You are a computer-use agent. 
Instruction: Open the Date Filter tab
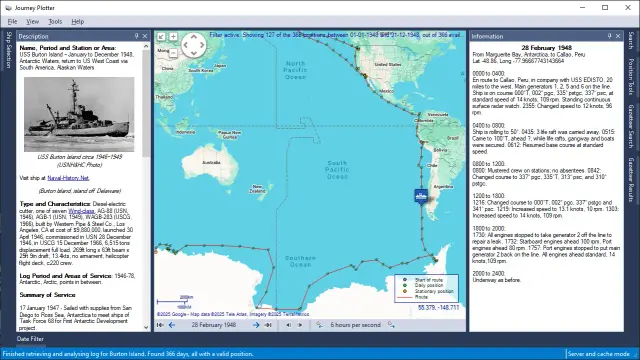30,339
